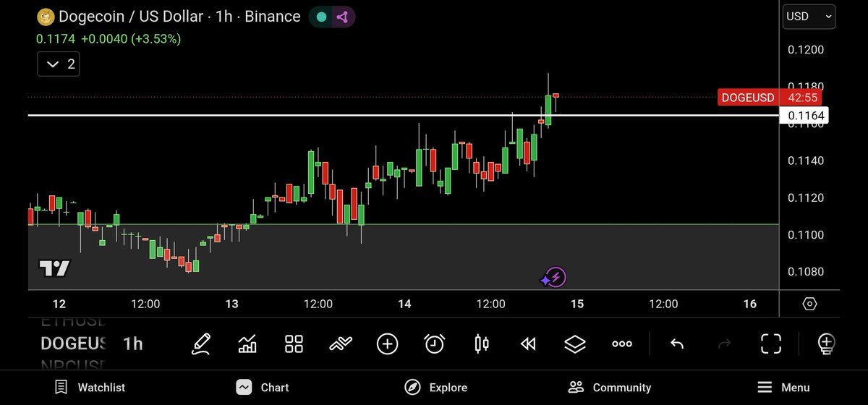Expand the collapsed indicators legend showing 2
The width and height of the screenshot is (868, 405).
(x=59, y=64)
